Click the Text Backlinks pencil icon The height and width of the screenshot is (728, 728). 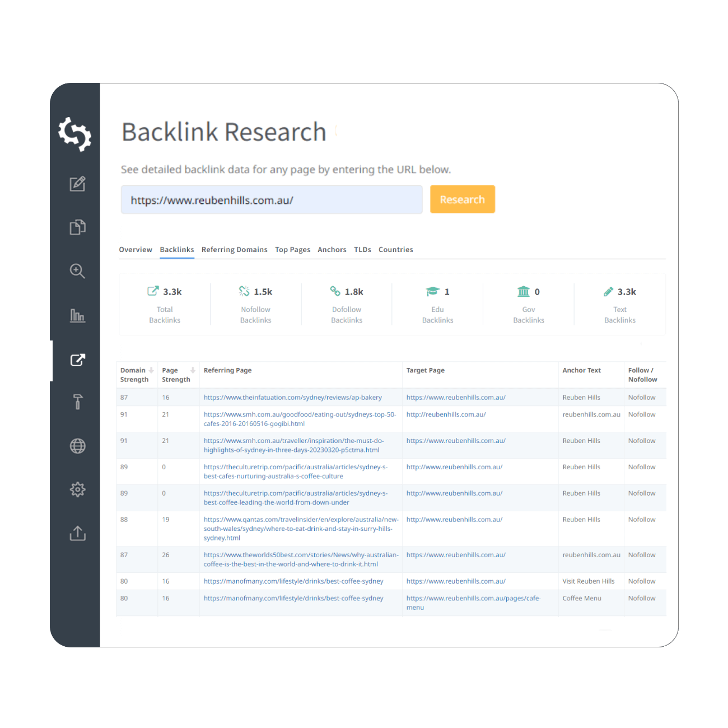tap(608, 291)
